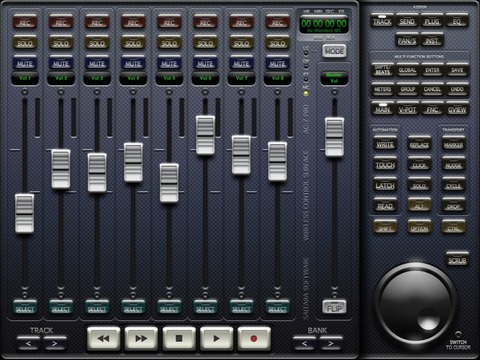The height and width of the screenshot is (360, 480).
Task: Mute channel Vol 3
Action: pyautogui.click(x=97, y=63)
